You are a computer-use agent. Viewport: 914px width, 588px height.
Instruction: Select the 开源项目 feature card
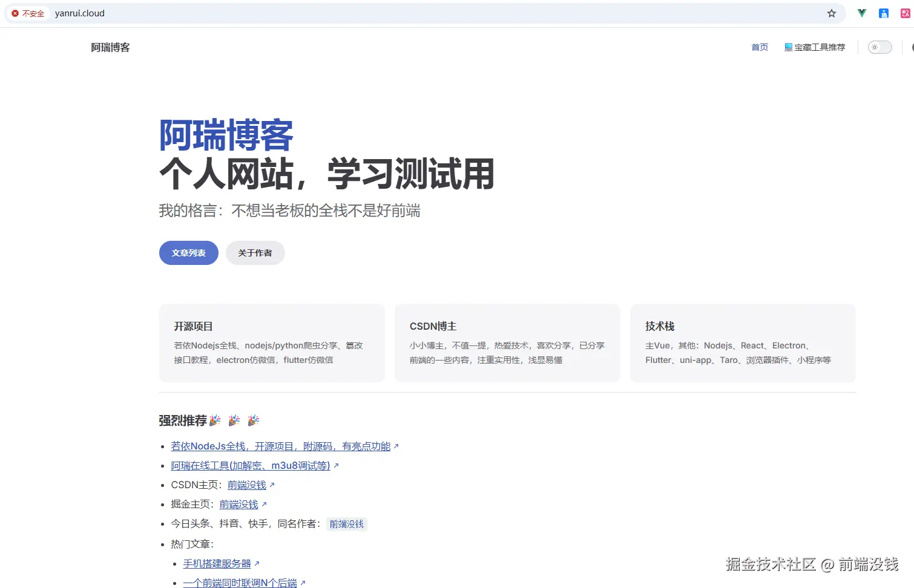click(272, 343)
